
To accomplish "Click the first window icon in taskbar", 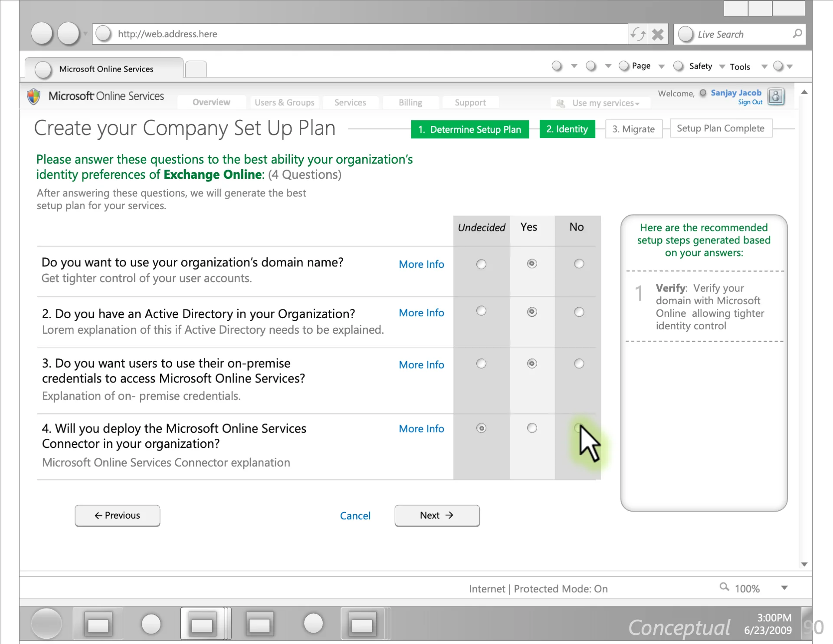I will (x=98, y=624).
